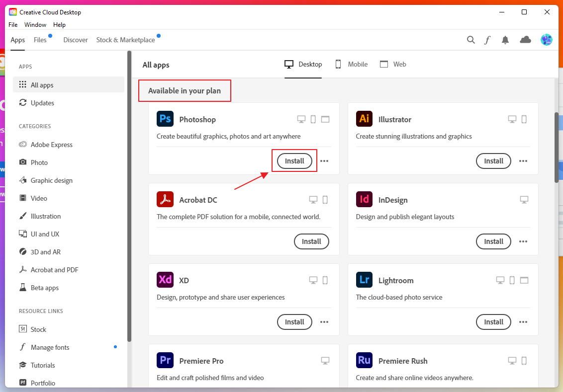Install InDesign
Image resolution: width=563 pixels, height=392 pixels.
[493, 241]
